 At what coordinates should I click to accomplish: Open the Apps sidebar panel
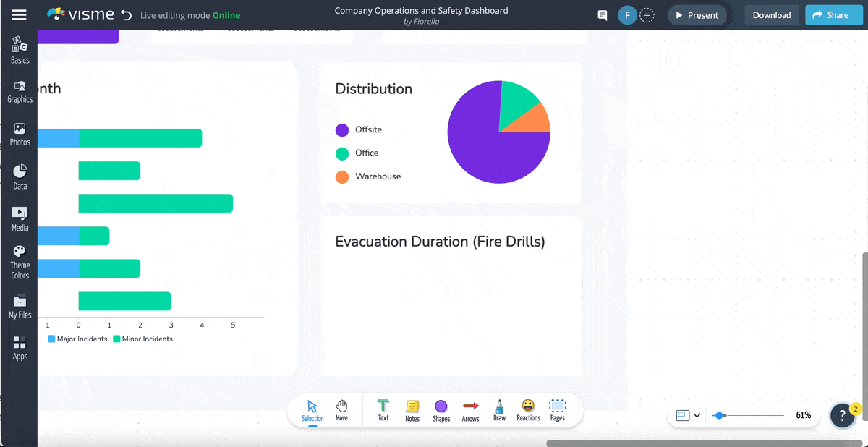point(20,348)
